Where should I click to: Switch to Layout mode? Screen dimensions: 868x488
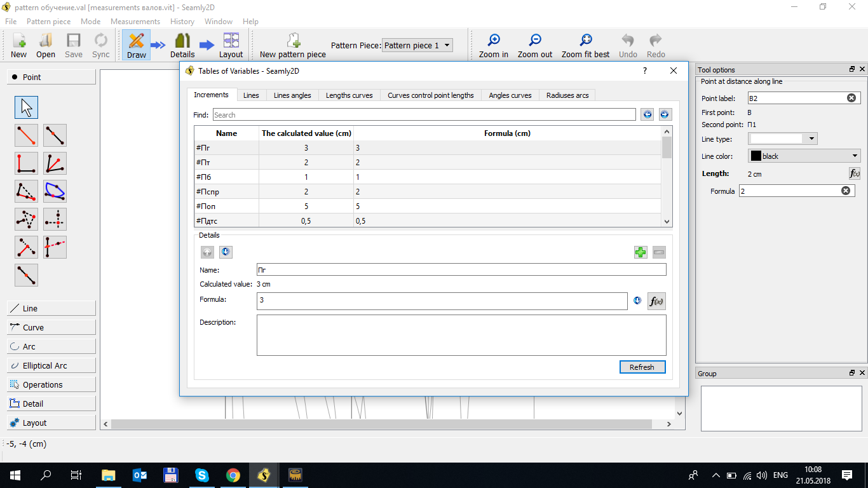tap(231, 46)
